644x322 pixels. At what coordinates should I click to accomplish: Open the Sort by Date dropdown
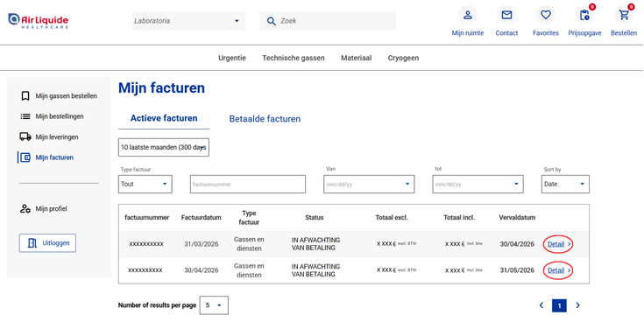pos(565,184)
